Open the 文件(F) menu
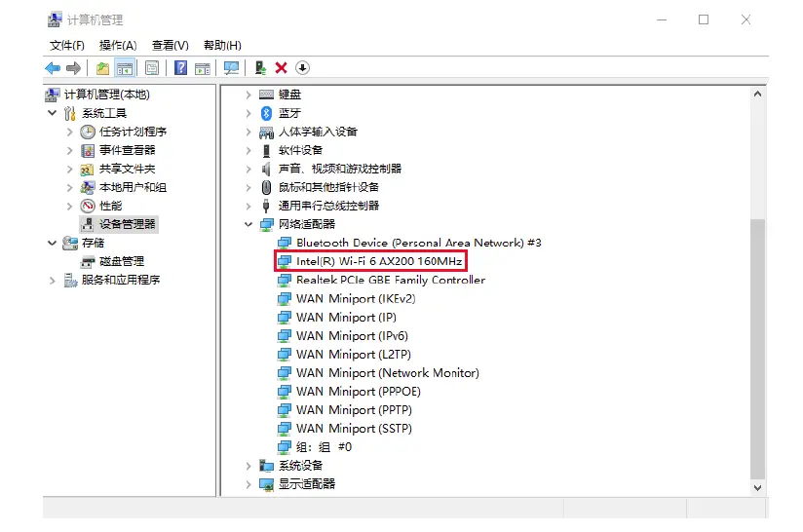Image resolution: width=803 pixels, height=532 pixels. 67,46
